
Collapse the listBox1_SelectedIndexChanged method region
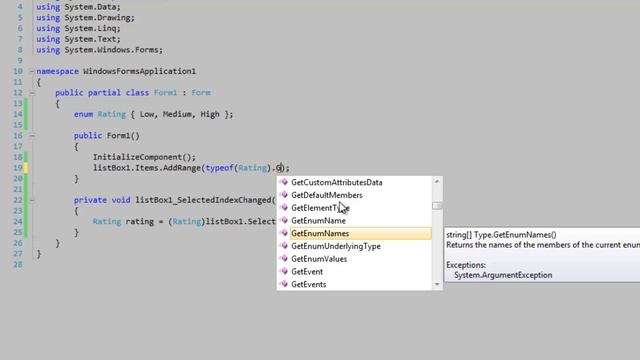(32, 200)
